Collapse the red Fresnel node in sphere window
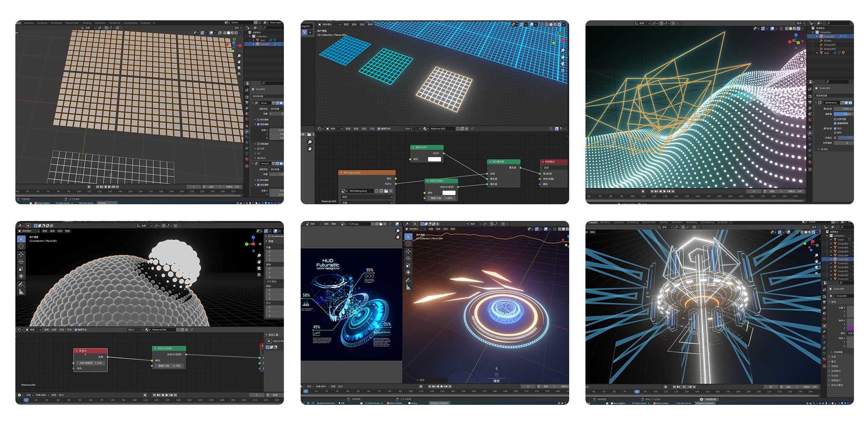Screen dimensions: 868x427 [x=77, y=351]
